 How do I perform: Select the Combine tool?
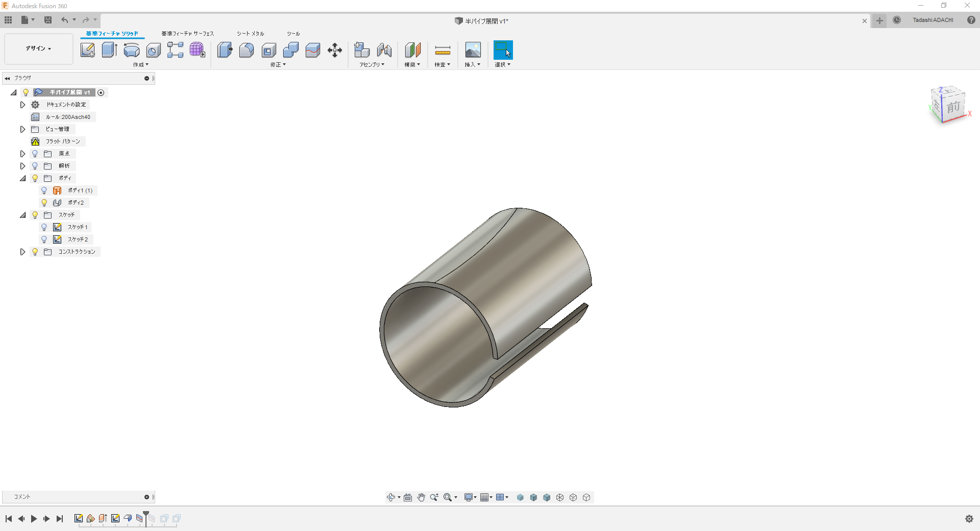291,50
